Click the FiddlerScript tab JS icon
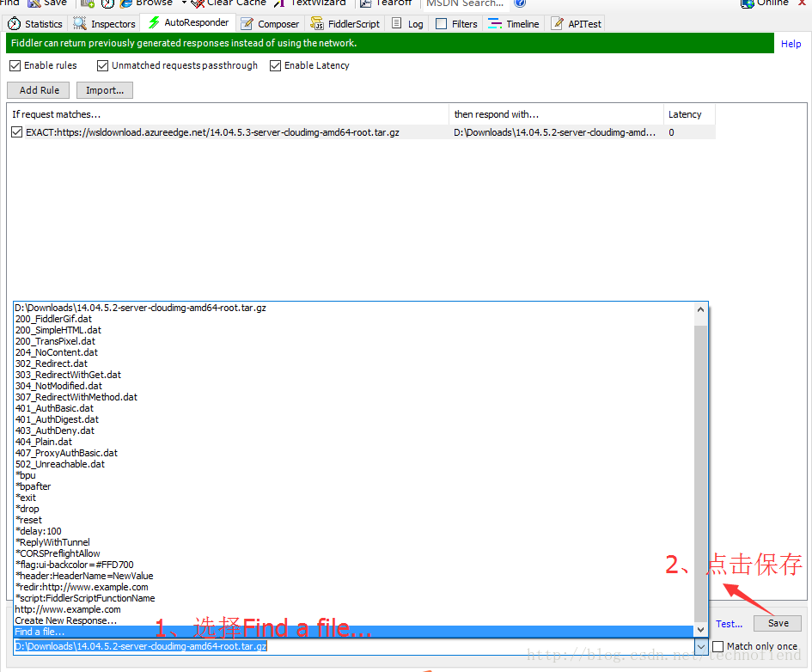This screenshot has height=672, width=812. click(x=317, y=24)
